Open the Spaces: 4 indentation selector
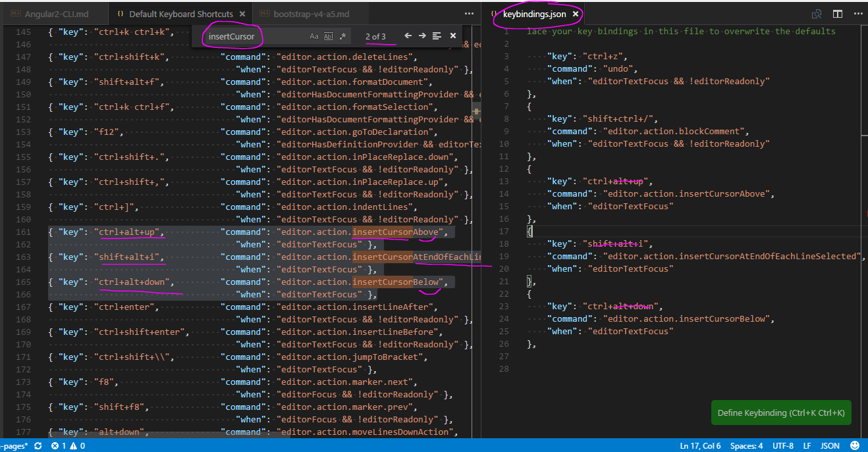 [x=746, y=446]
